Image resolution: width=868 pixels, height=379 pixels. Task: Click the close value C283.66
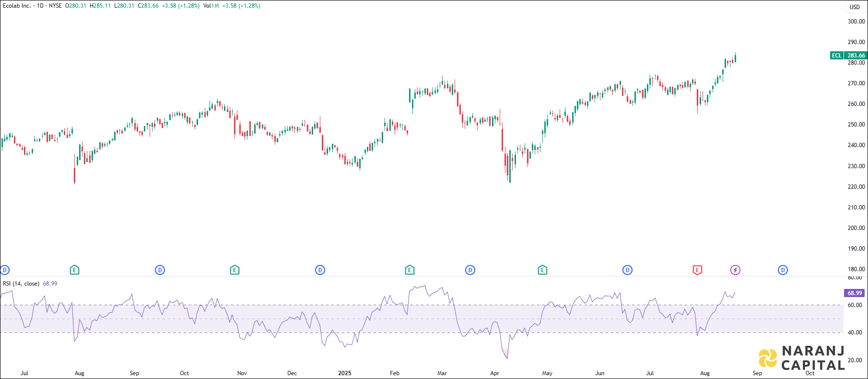[x=148, y=6]
